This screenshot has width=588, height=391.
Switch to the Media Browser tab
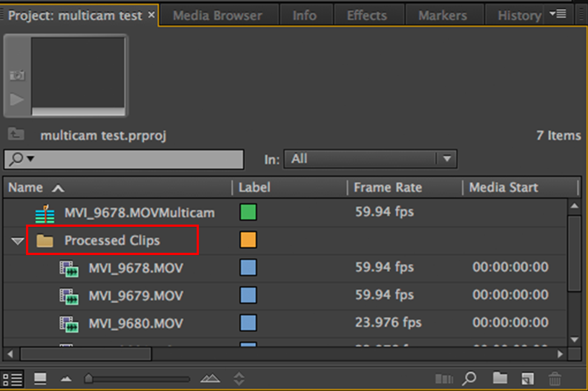click(217, 16)
